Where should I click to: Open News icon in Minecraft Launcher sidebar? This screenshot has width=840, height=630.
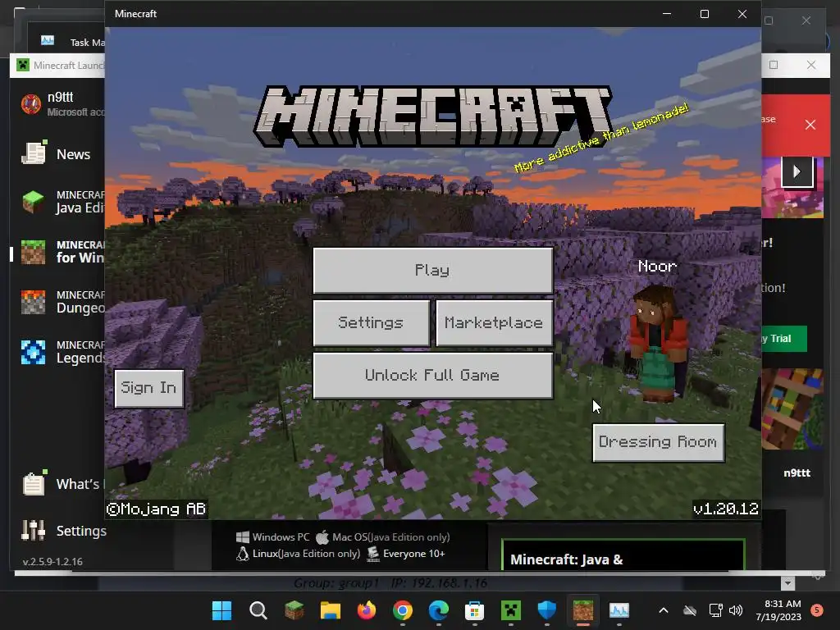coord(34,153)
